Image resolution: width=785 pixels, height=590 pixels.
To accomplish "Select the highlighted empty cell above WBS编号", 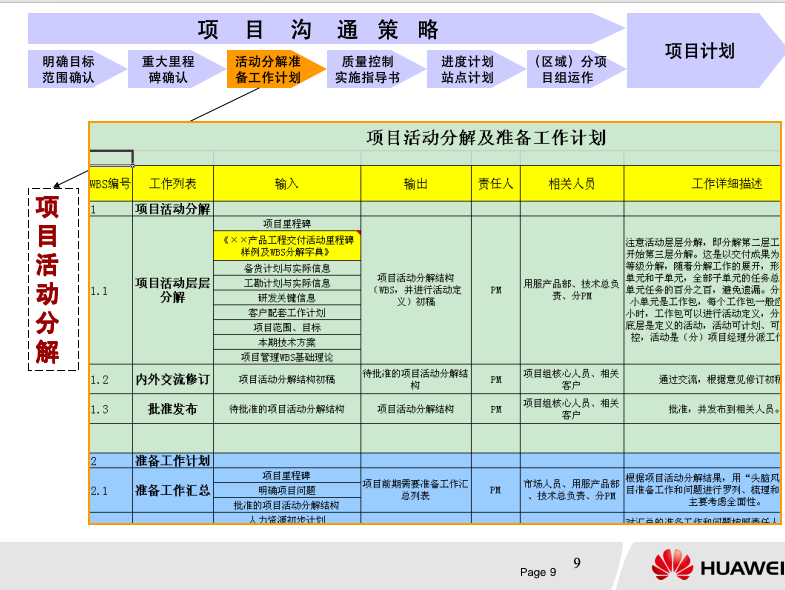I will tap(111, 158).
